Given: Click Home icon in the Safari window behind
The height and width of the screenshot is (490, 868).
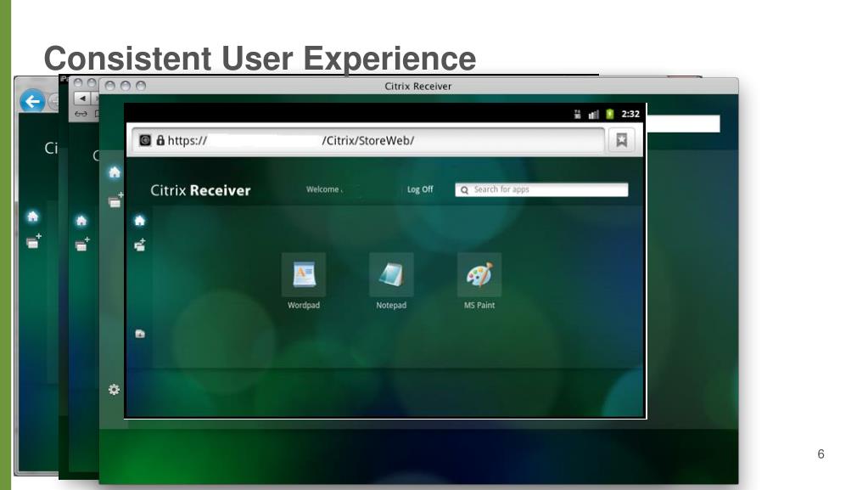Looking at the screenshot, I should (x=81, y=221).
